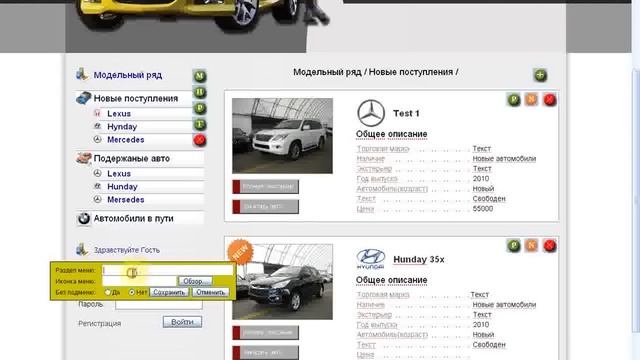640x360 pixels.
Task: Click the Иконка меню file field
Action: click(x=139, y=281)
